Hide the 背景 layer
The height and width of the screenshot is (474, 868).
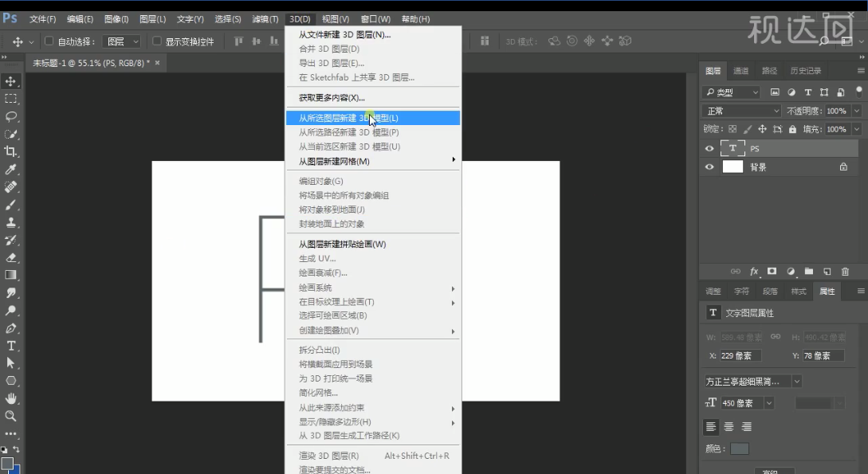point(709,166)
